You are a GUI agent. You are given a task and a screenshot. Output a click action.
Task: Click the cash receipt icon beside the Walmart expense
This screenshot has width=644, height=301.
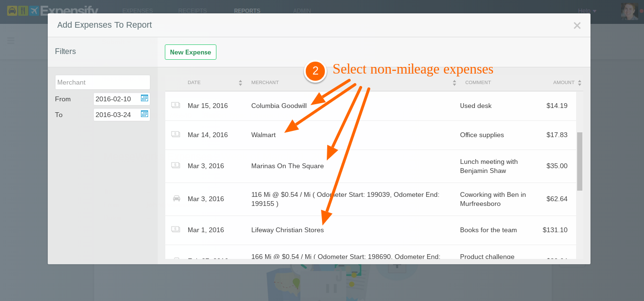[x=176, y=135]
